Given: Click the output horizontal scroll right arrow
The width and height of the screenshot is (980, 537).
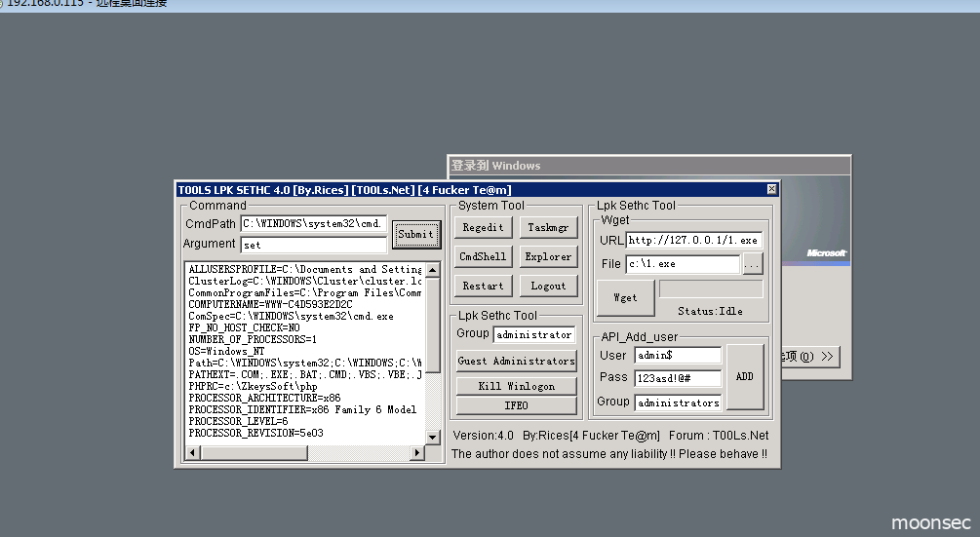Looking at the screenshot, I should point(417,453).
